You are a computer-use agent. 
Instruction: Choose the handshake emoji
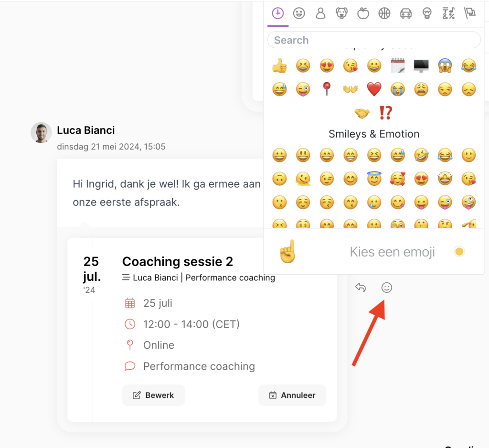362,113
